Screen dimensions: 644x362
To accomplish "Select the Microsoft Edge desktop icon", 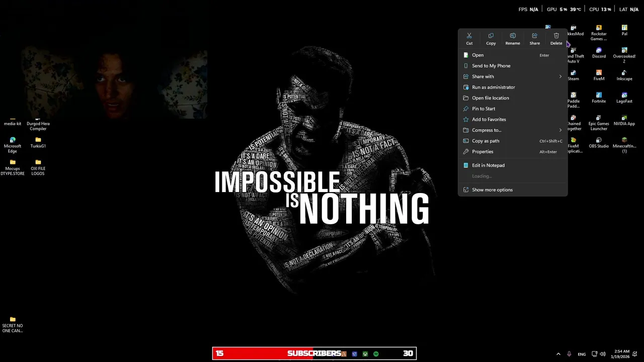I will tap(13, 145).
